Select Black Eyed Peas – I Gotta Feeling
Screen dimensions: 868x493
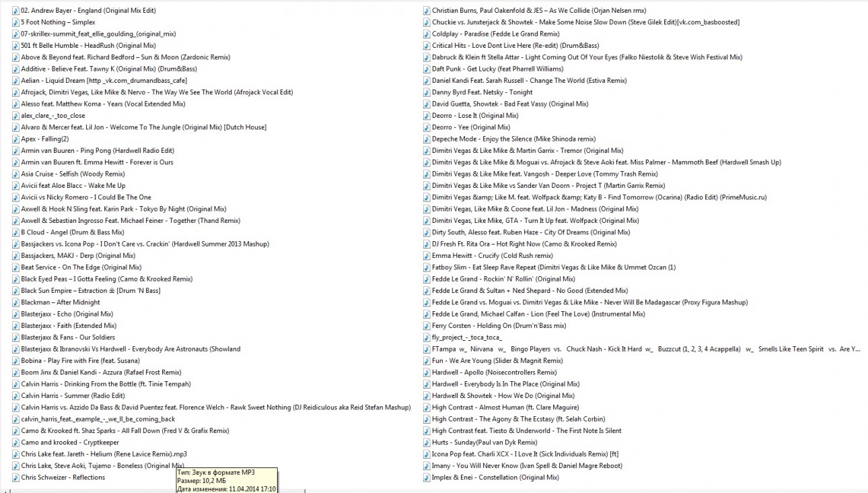click(106, 279)
